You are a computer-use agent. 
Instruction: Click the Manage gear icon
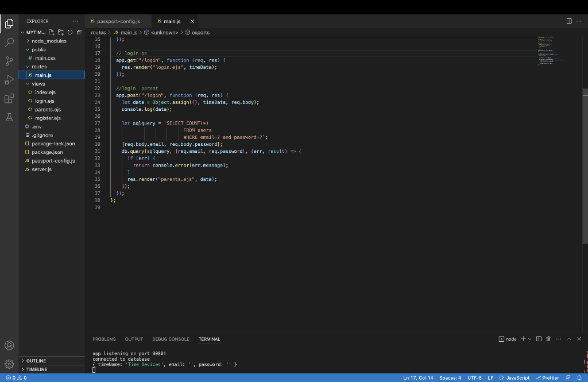pos(9,364)
